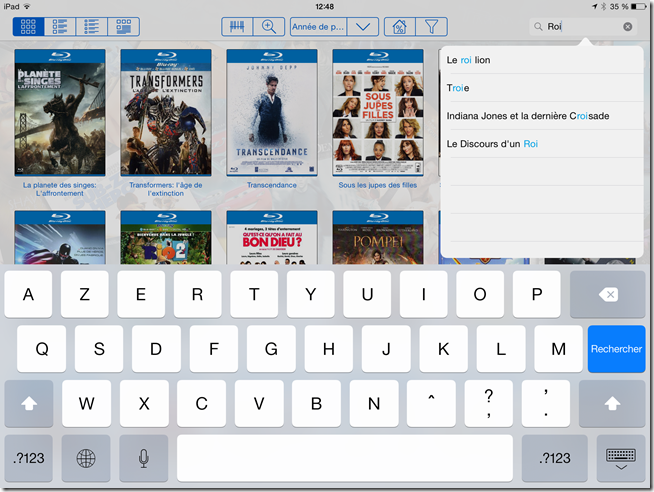Image resolution: width=654 pixels, height=492 pixels.
Task: Select suggestion Troie
Action: (541, 88)
